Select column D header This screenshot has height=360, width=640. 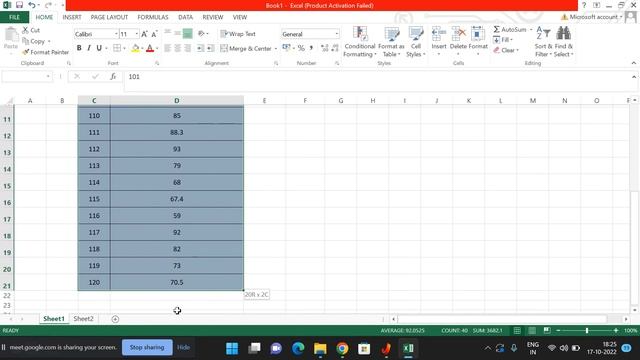pos(177,100)
